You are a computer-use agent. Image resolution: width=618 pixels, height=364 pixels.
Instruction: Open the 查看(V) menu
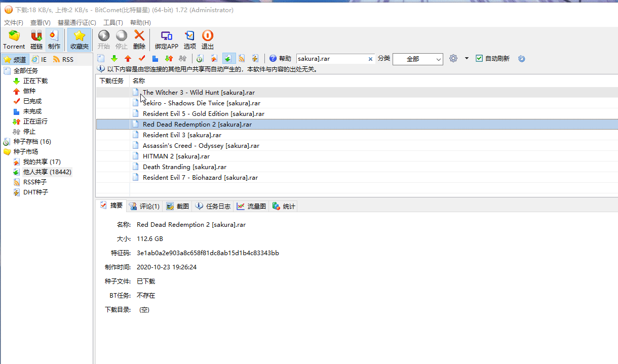click(41, 22)
